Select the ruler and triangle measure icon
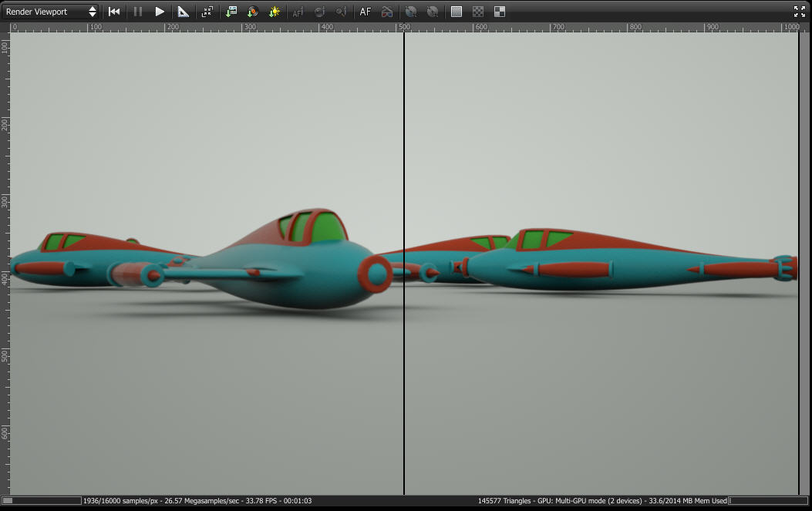The image size is (812, 511). (x=183, y=12)
